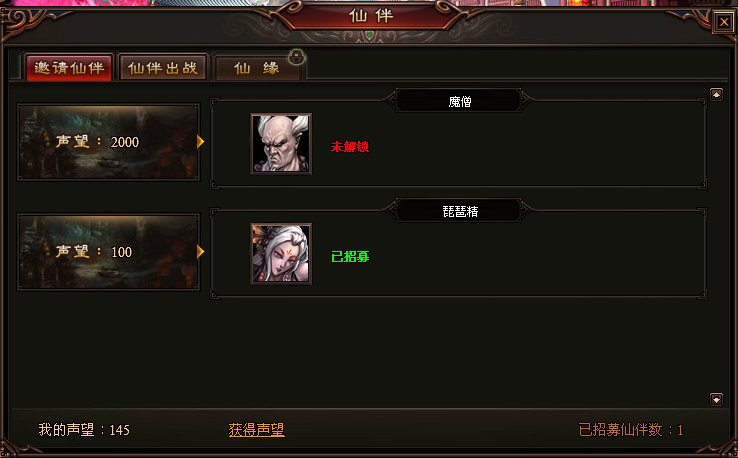The height and width of the screenshot is (458, 738).
Task: Open the locked 仙缘 tab
Action: coord(257,68)
